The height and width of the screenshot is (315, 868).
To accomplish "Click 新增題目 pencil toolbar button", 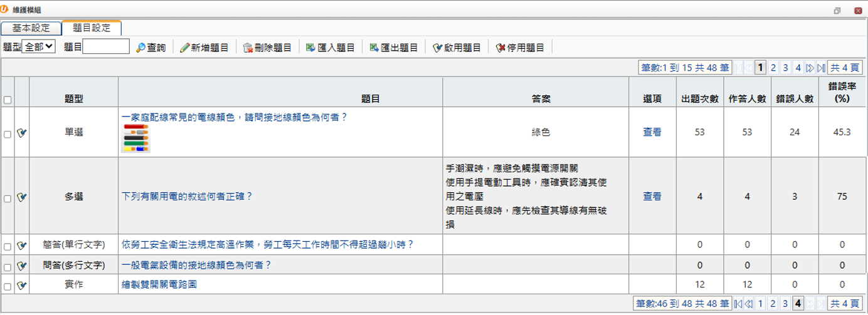I will (x=204, y=48).
